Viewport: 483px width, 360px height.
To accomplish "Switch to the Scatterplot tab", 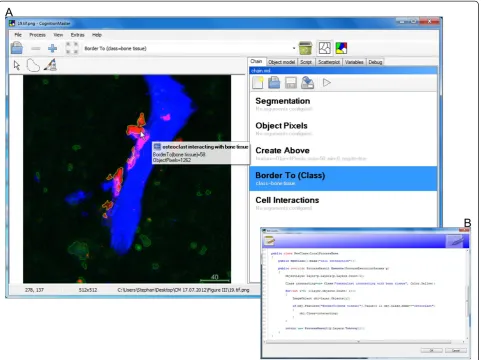I will click(x=329, y=62).
